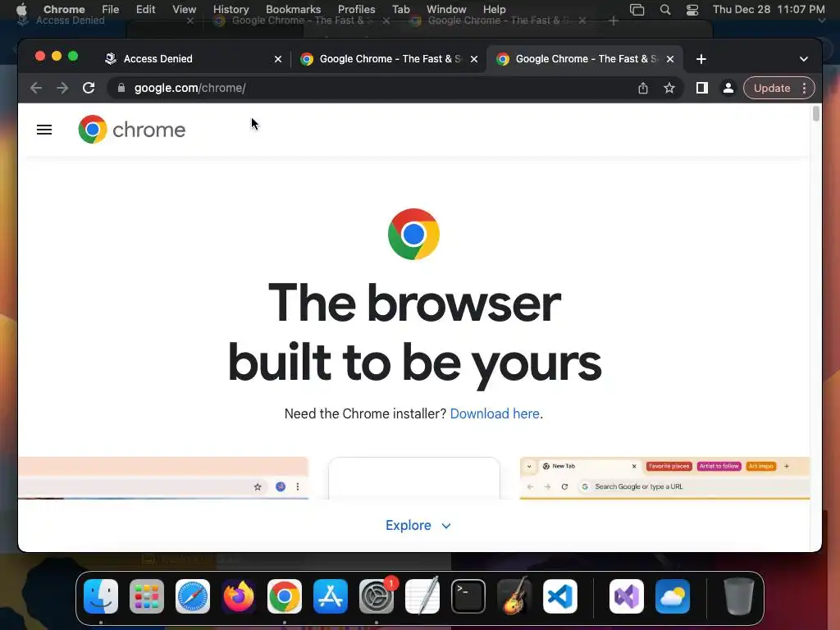This screenshot has width=840, height=630.
Task: Launch Firefox from the Dock
Action: coord(239,596)
